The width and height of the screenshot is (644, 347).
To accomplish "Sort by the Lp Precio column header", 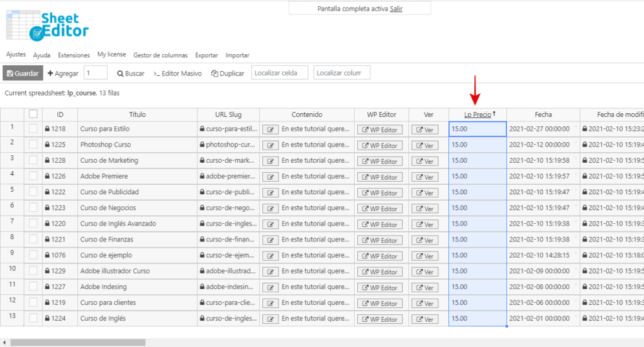I will pyautogui.click(x=477, y=114).
